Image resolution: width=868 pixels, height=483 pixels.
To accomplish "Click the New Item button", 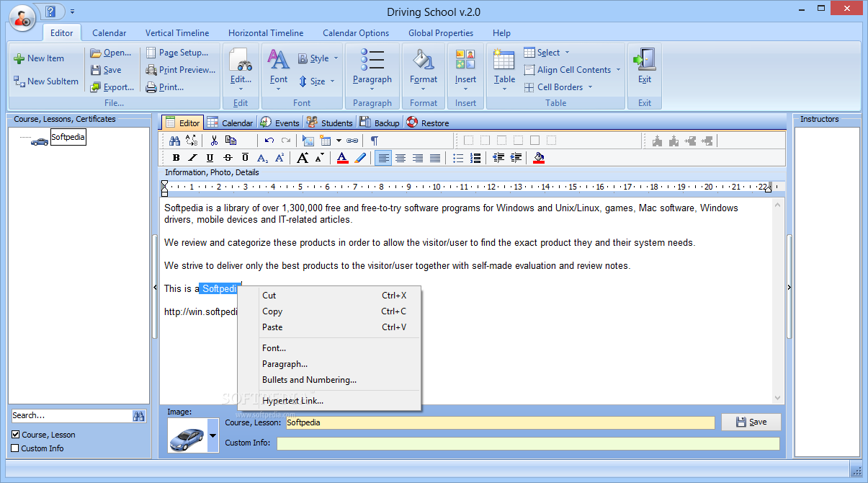I will pos(39,58).
